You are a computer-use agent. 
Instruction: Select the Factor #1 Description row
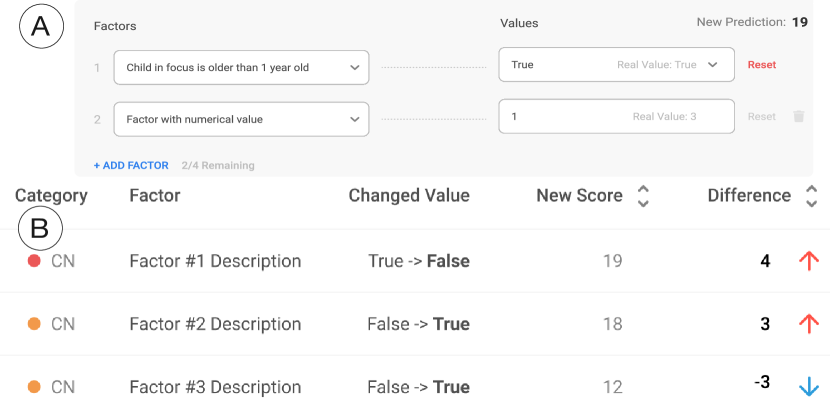215,261
